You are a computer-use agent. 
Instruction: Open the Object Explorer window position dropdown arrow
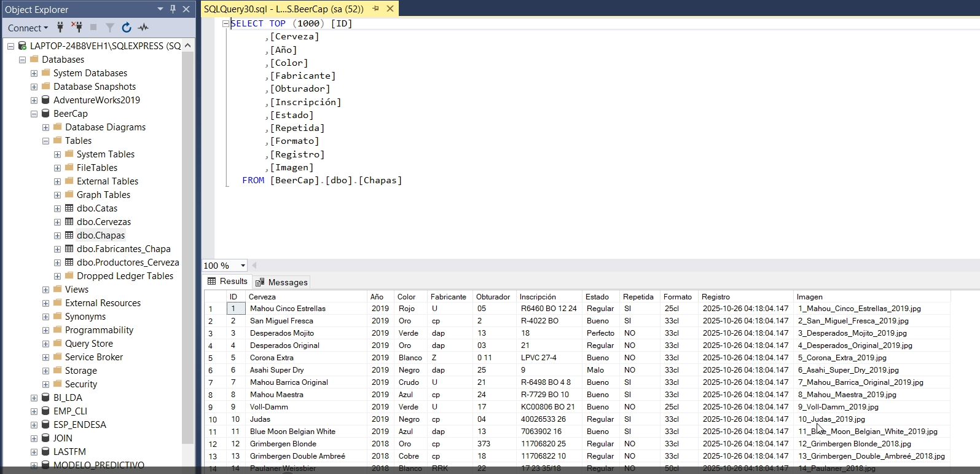coord(160,9)
